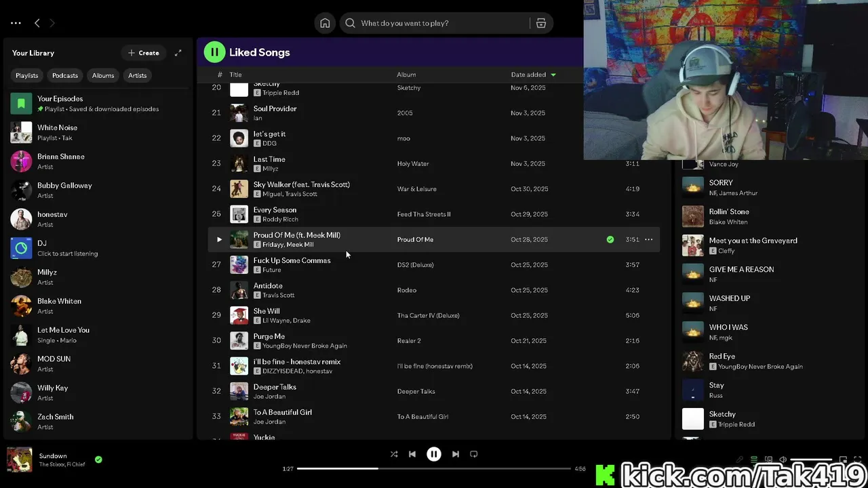Open artist link Travis Scott under Antidote

tap(278, 295)
